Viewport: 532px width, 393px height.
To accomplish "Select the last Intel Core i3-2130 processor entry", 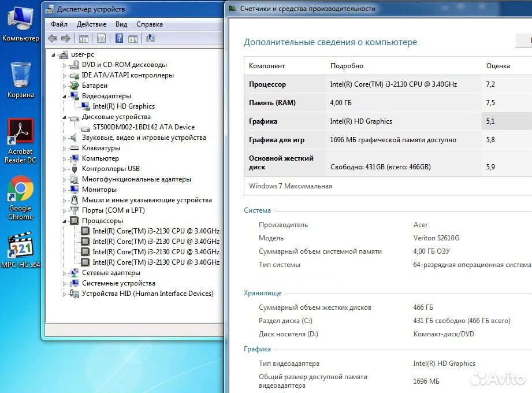I will [x=156, y=262].
